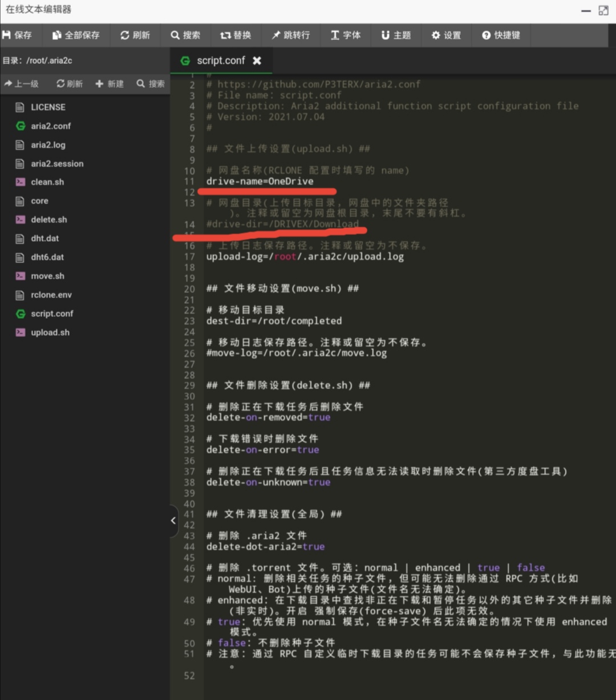Save all files with 全部保存
The image size is (616, 700).
[x=76, y=35]
